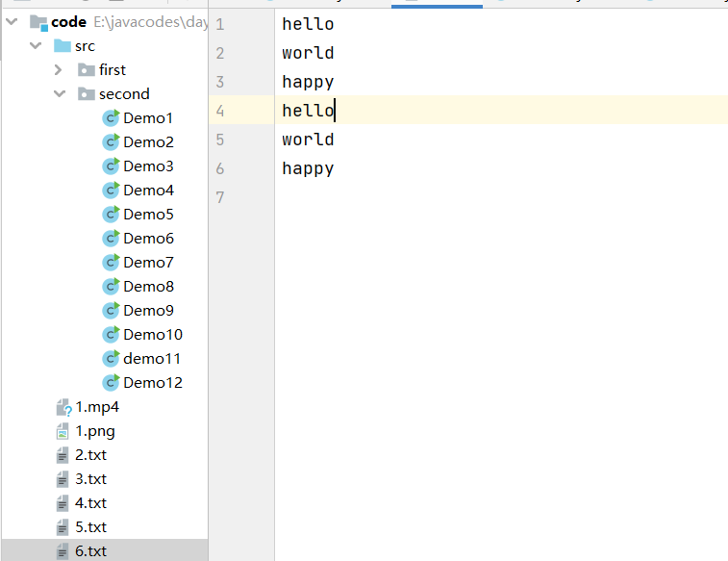The image size is (728, 561).
Task: Open Demo8 in the project tree
Action: point(148,287)
